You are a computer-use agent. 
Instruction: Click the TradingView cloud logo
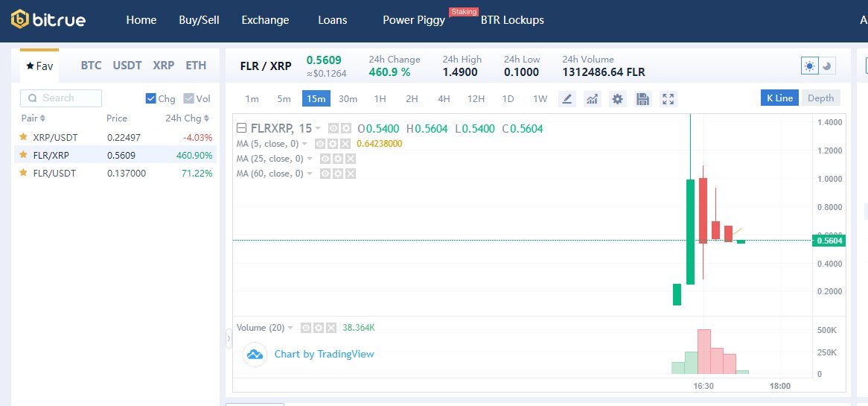[255, 354]
